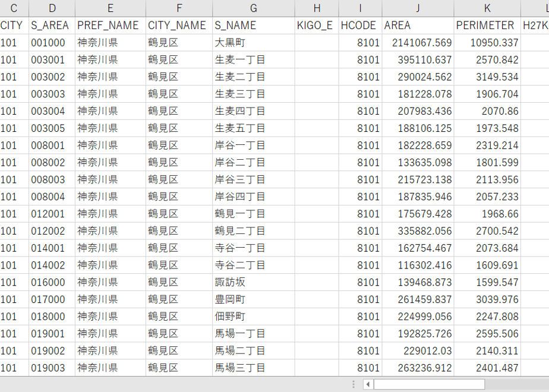Click PERIMETER value 2401.487
Screen dimensions: 549x392
487,368
